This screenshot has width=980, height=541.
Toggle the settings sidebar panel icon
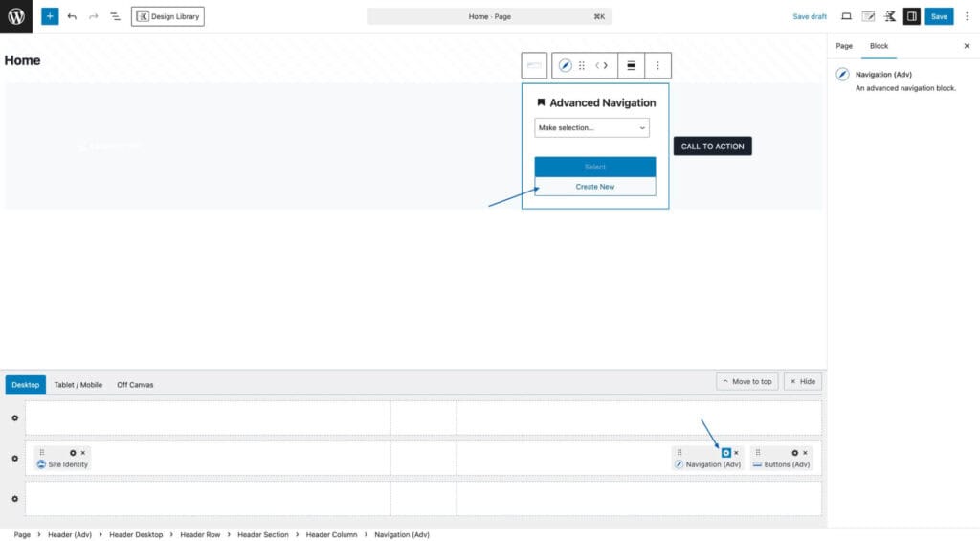(911, 16)
